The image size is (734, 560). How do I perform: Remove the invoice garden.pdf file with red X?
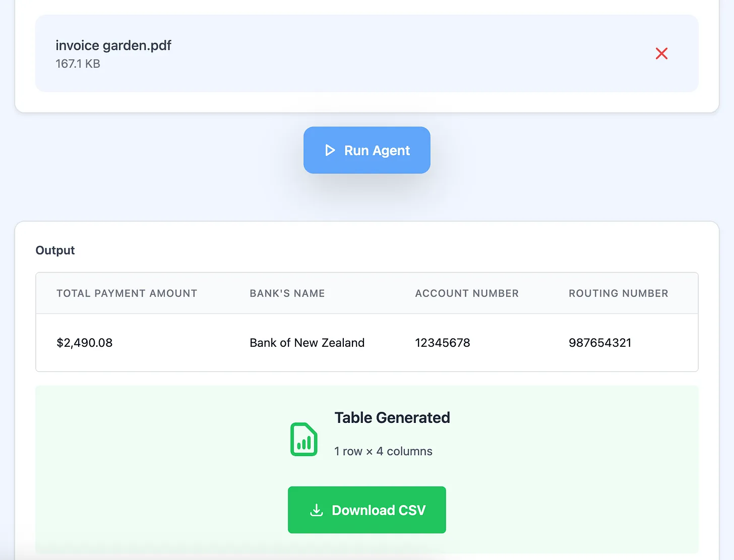coord(661,53)
